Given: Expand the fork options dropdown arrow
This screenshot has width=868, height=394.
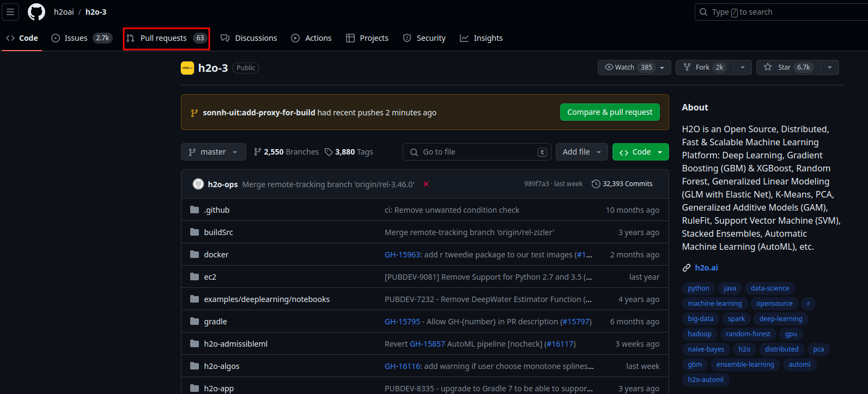Looking at the screenshot, I should click(742, 67).
